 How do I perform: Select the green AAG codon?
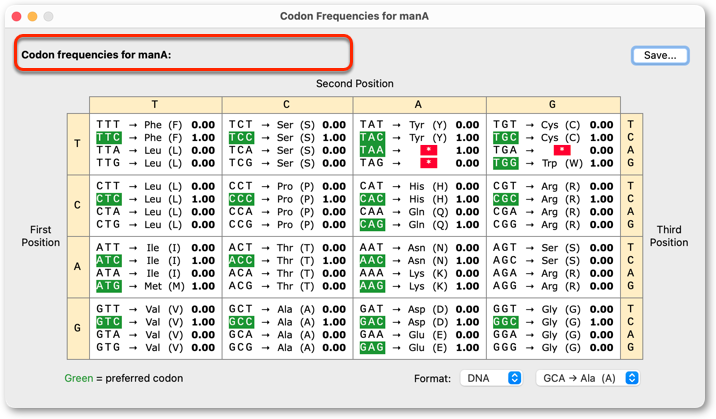pyautogui.click(x=372, y=286)
